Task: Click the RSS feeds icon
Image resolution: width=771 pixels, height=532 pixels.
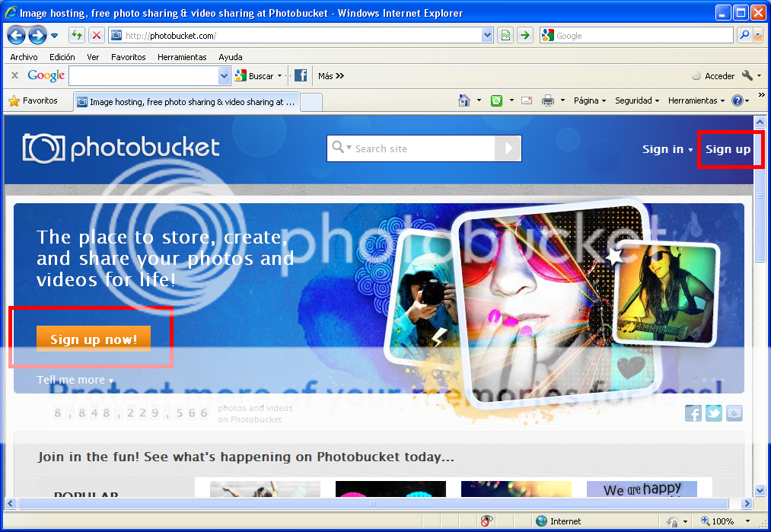Action: pyautogui.click(x=497, y=100)
